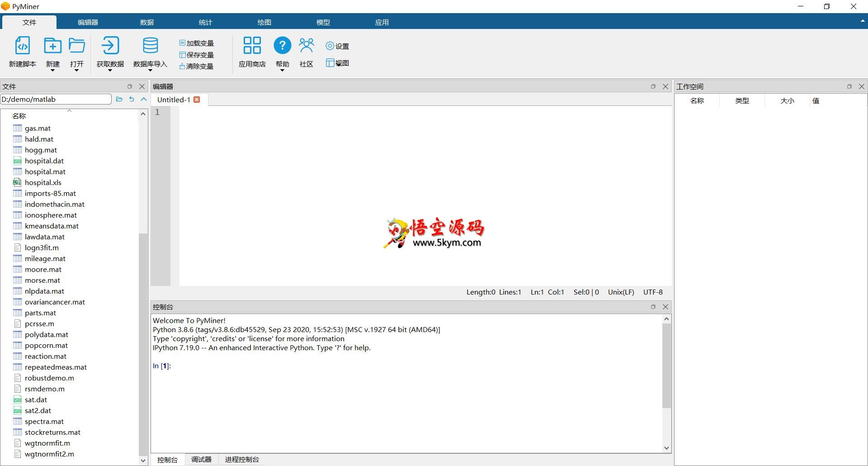Click the 新建 (New) file icon
Viewport: 868px width, 466px height.
tap(52, 46)
